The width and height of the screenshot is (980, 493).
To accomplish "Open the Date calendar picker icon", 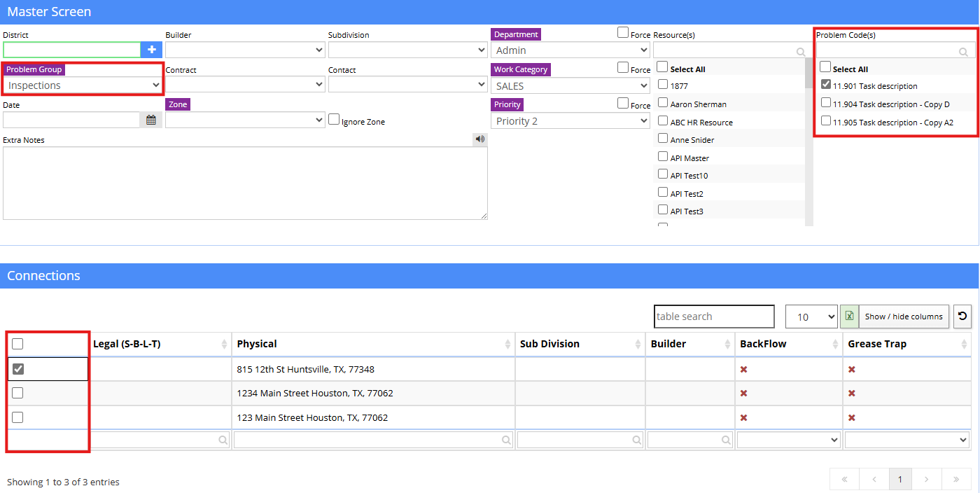I will pos(151,120).
